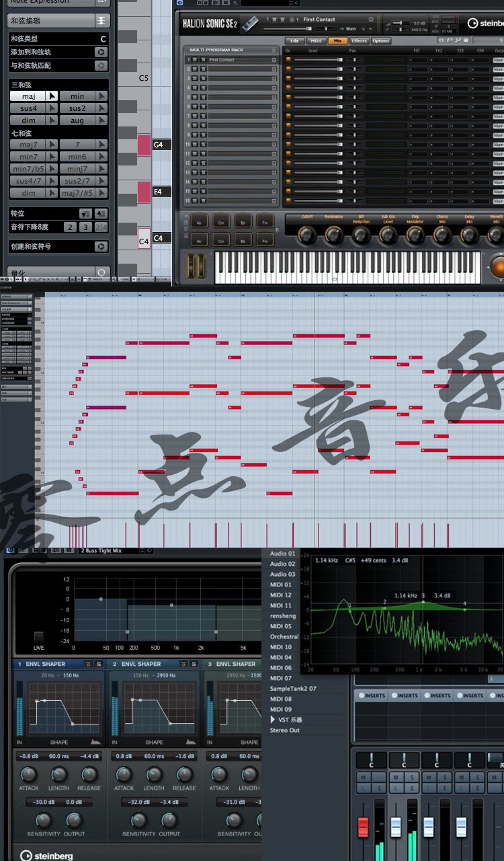Open the Options tab in HALion Sonic
The width and height of the screenshot is (504, 861).
[x=381, y=41]
